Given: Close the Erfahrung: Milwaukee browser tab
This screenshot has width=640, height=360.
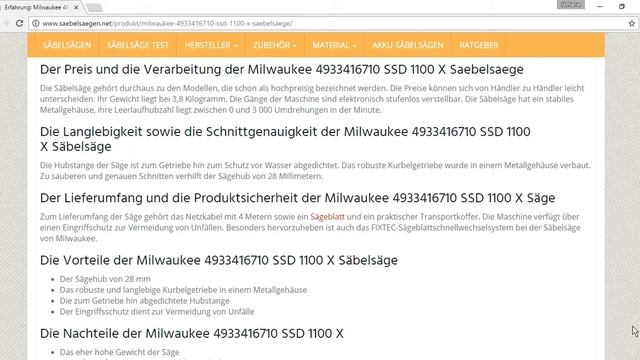Looking at the screenshot, I should [76, 7].
